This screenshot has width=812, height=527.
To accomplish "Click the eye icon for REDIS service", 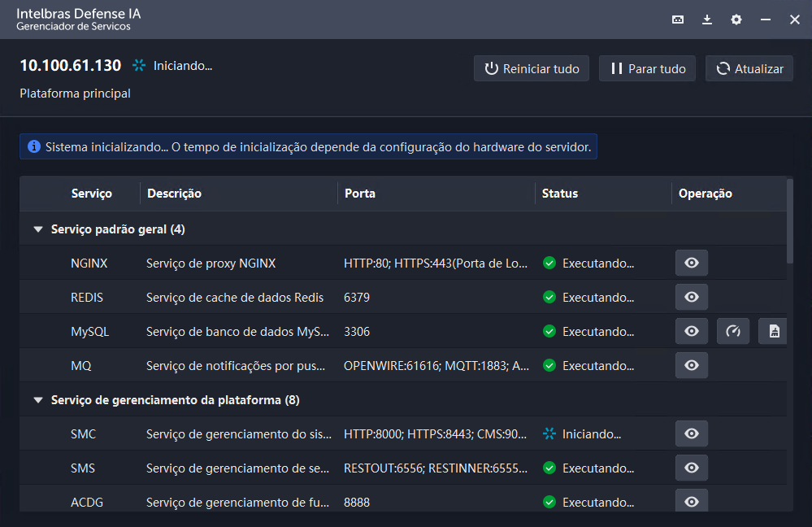I will click(692, 298).
